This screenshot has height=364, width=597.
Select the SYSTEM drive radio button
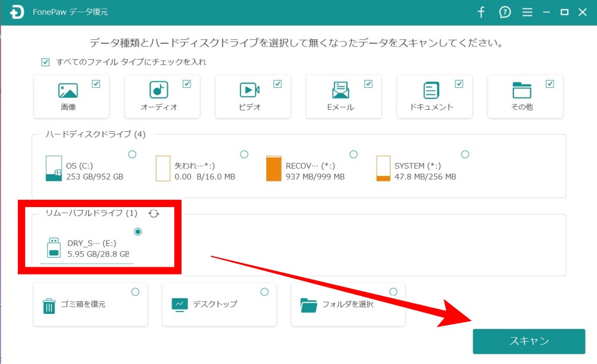(465, 154)
